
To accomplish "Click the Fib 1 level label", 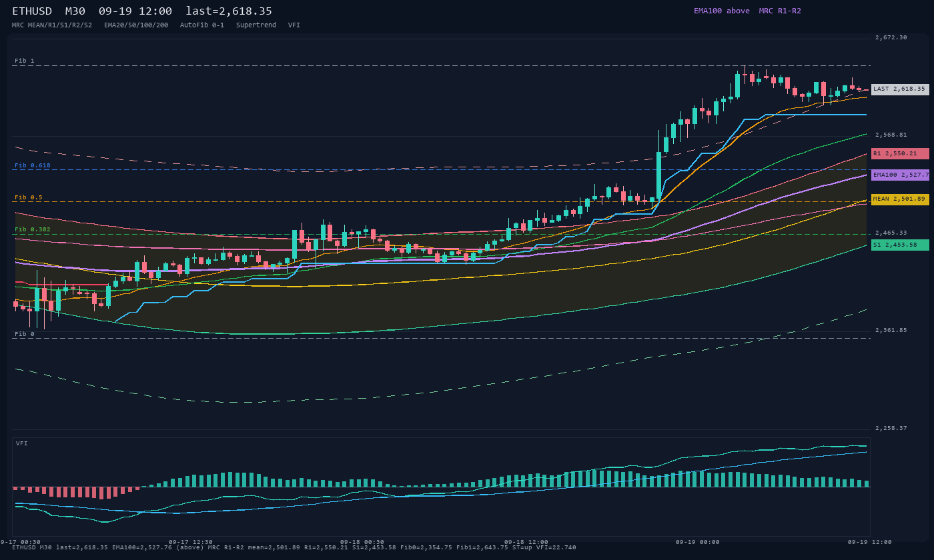I will point(25,61).
